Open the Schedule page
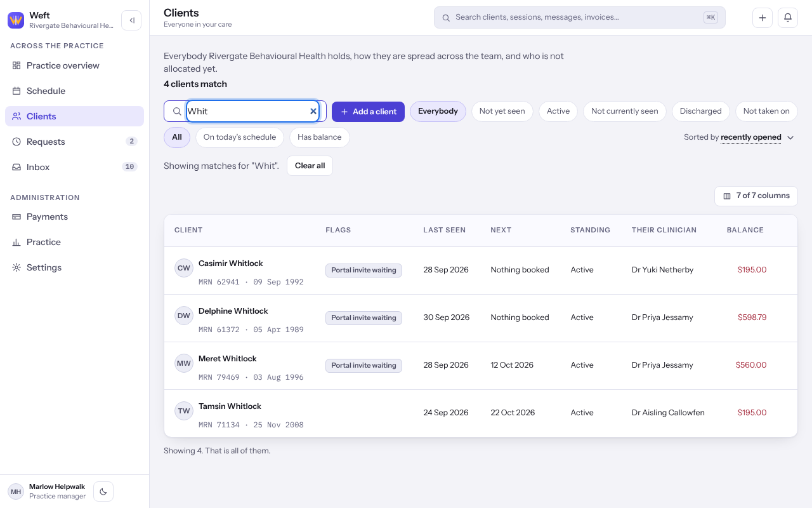 coord(75,91)
